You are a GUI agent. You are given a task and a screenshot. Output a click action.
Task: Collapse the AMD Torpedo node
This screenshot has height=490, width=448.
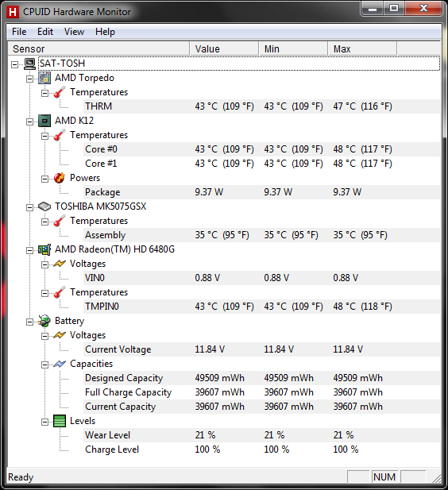(29, 79)
